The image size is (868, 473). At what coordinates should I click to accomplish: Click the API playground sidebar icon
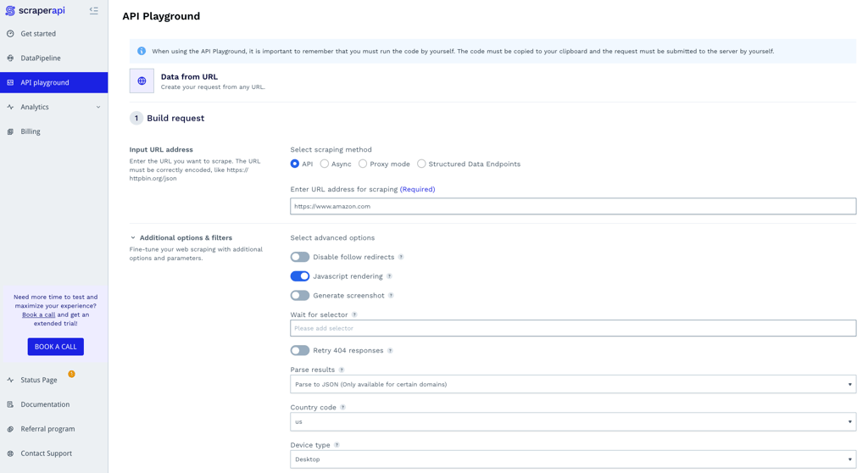point(10,82)
